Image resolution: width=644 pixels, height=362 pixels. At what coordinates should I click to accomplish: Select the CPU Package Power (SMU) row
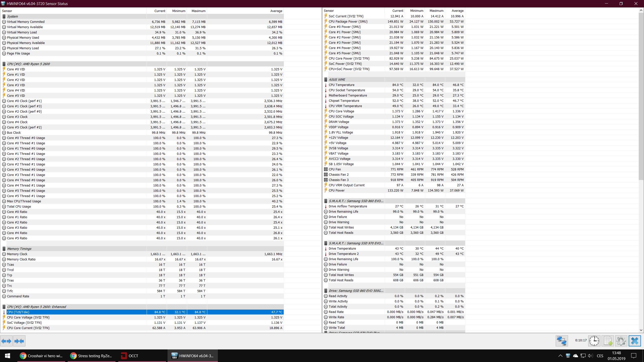pos(348,21)
